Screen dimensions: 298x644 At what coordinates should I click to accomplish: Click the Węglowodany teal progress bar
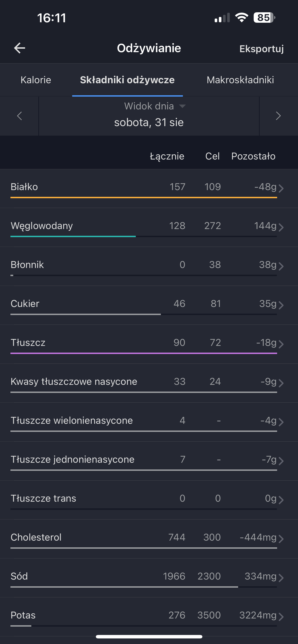coord(73,236)
